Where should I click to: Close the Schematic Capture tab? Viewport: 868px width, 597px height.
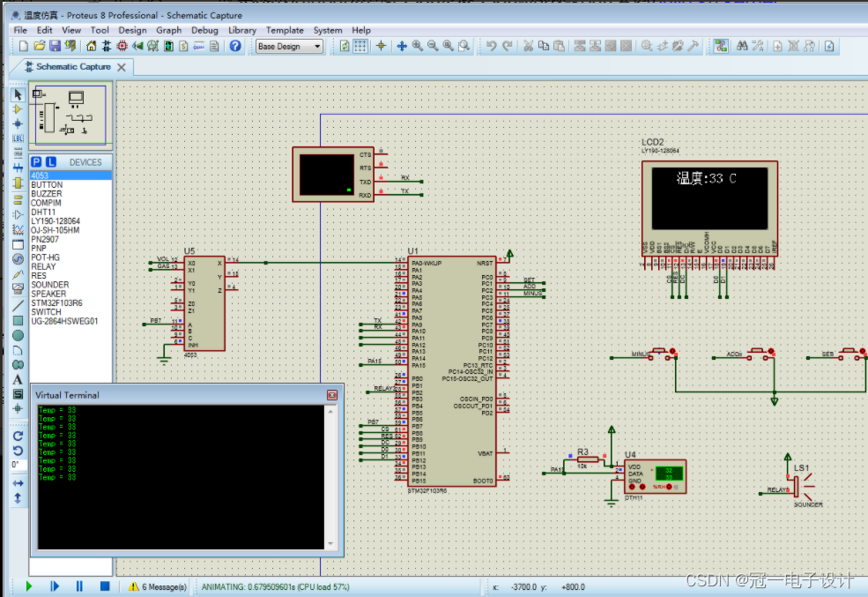[122, 67]
